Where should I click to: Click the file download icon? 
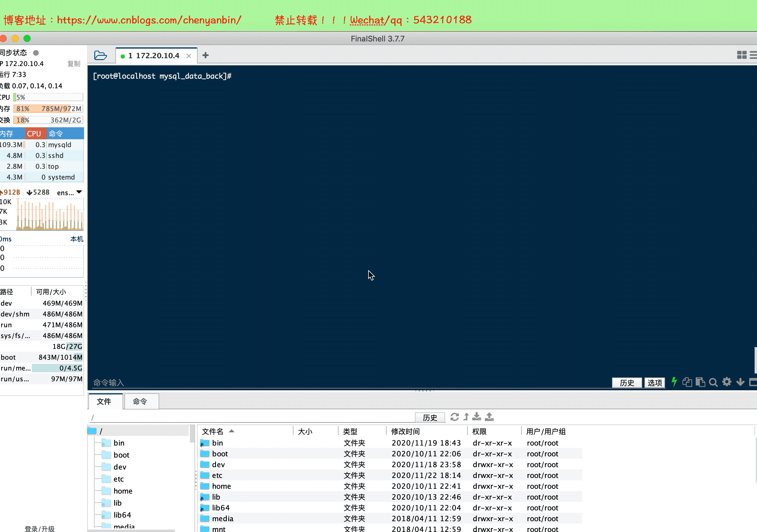[476, 417]
